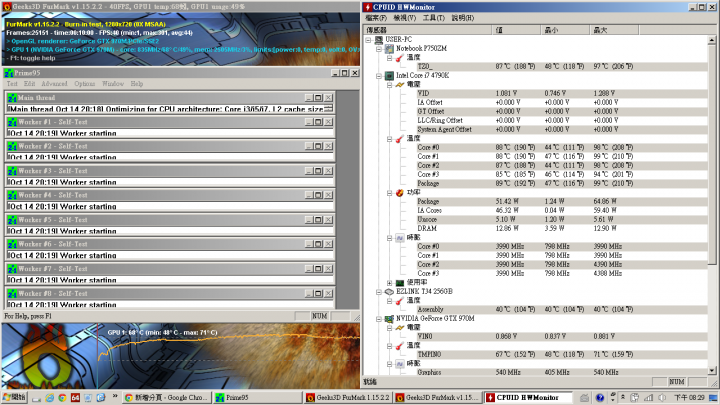Click the flame icon beside powers (功率)
Image resolution: width=720 pixels, height=405 pixels.
(400, 192)
